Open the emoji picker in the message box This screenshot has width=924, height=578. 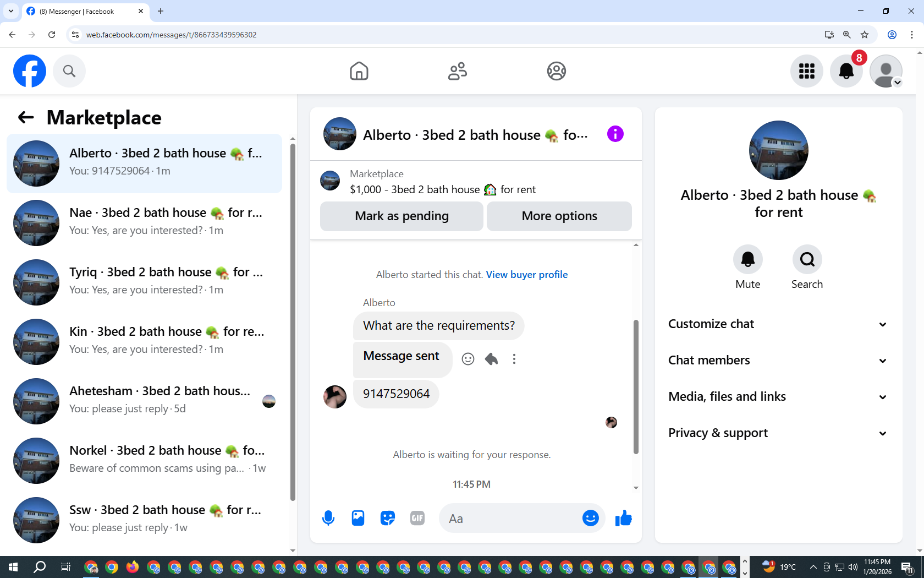coord(591,518)
